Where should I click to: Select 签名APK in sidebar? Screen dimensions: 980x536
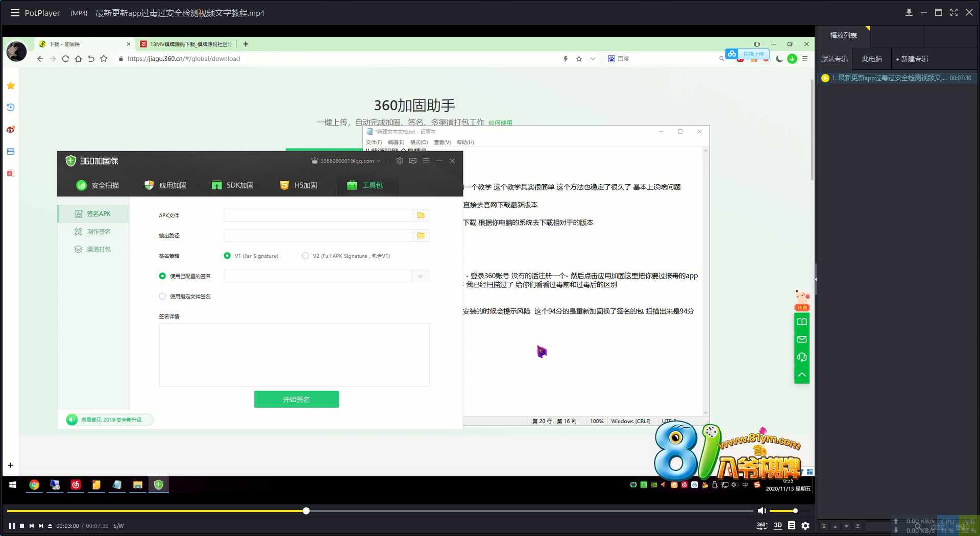(x=93, y=214)
